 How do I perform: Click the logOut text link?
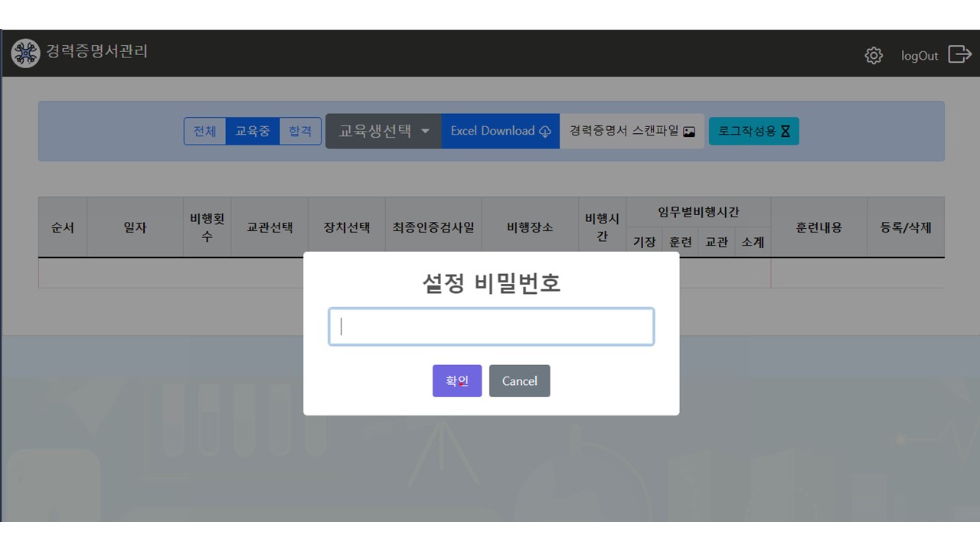click(x=919, y=56)
